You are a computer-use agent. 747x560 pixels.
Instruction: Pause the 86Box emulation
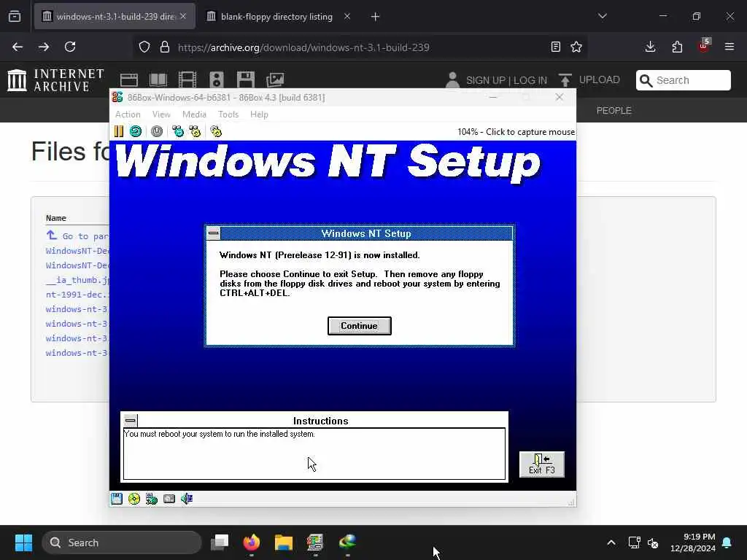[119, 131]
